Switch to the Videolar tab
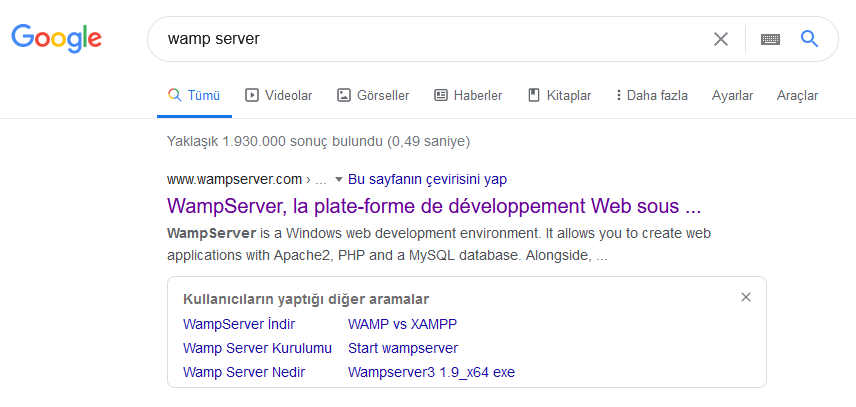The height and width of the screenshot is (407, 856). tap(278, 95)
